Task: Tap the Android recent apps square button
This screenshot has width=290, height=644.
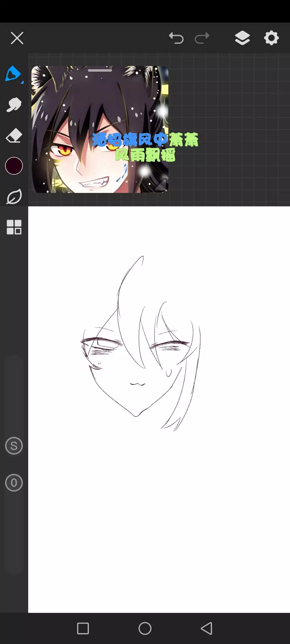Action: point(83,628)
